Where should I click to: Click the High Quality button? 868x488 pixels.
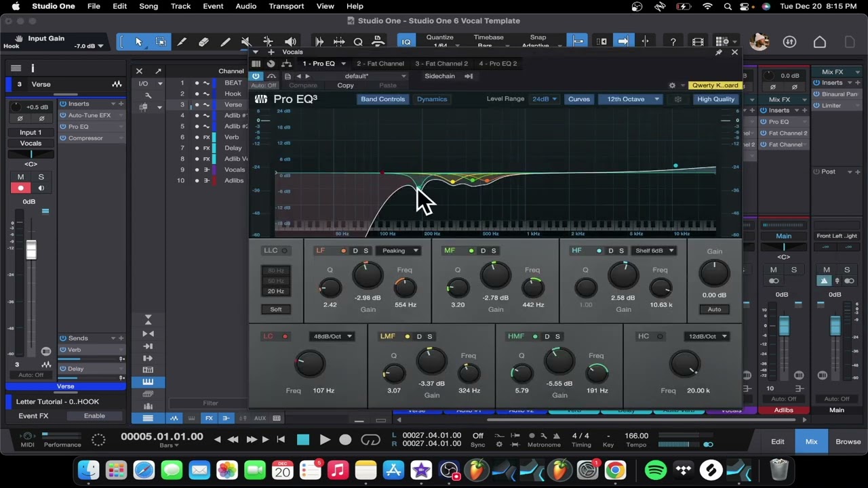point(715,99)
